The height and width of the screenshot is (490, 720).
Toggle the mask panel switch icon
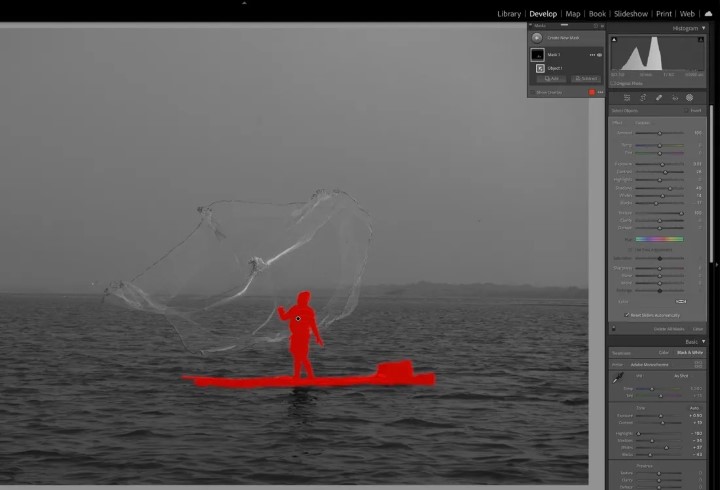pyautogui.click(x=614, y=329)
